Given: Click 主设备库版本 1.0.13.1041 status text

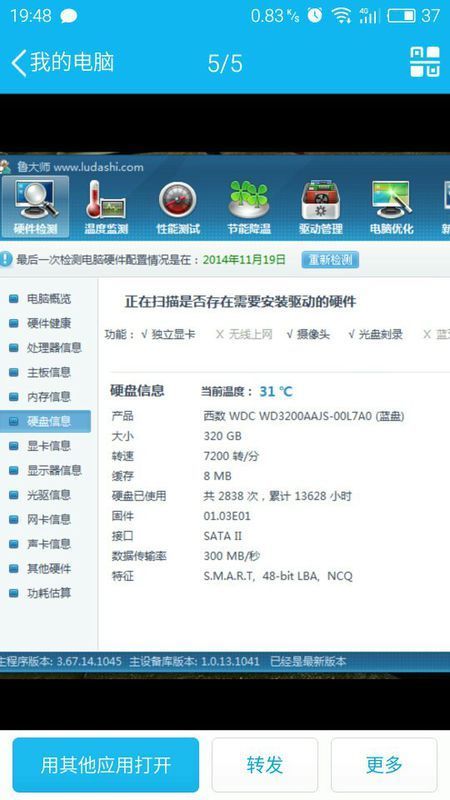Looking at the screenshot, I should point(194,662).
